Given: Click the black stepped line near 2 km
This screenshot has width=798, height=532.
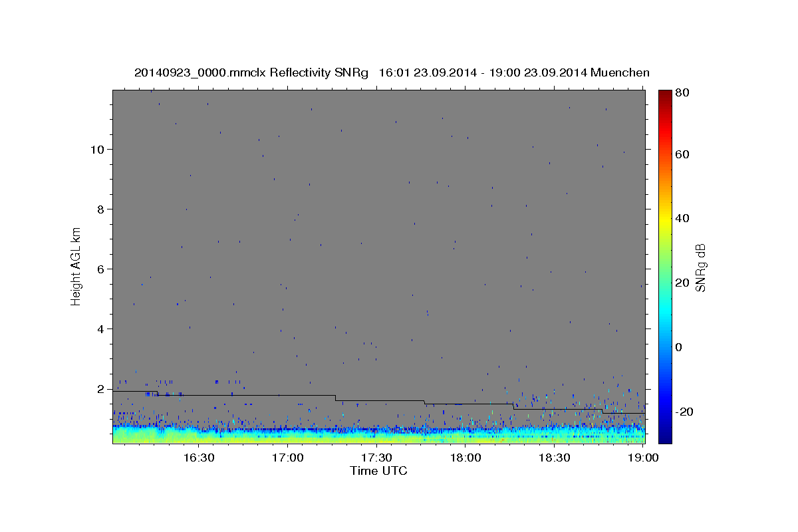Looking at the screenshot, I should (378, 401).
